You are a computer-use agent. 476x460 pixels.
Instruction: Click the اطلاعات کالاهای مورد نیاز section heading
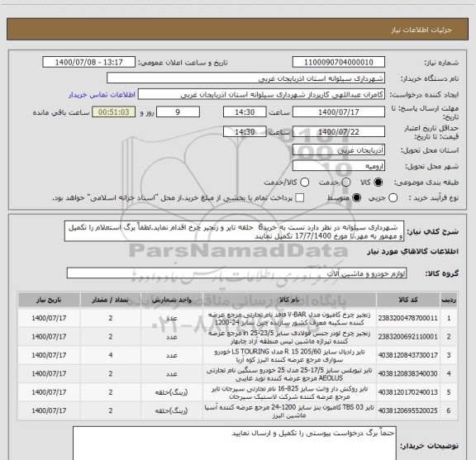tap(413, 252)
